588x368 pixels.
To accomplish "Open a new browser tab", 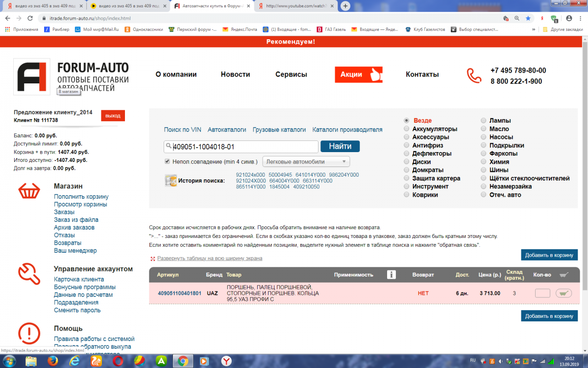I will 345,6.
